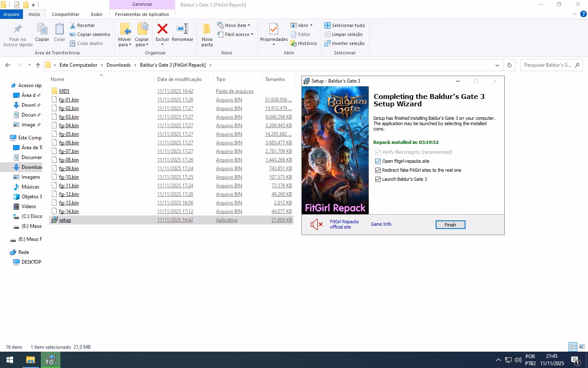This screenshot has width=588, height=368.
Task: Open the Propriedades icon in ribbon
Action: [274, 29]
